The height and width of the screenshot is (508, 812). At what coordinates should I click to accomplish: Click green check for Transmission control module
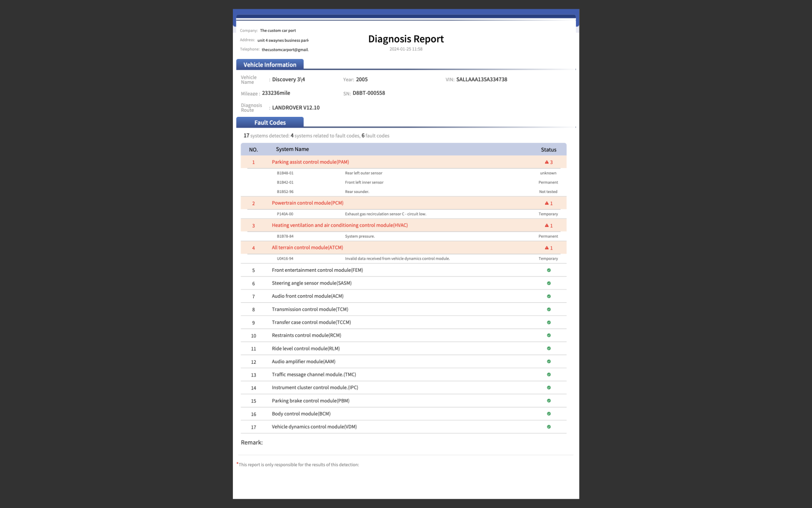coord(549,309)
